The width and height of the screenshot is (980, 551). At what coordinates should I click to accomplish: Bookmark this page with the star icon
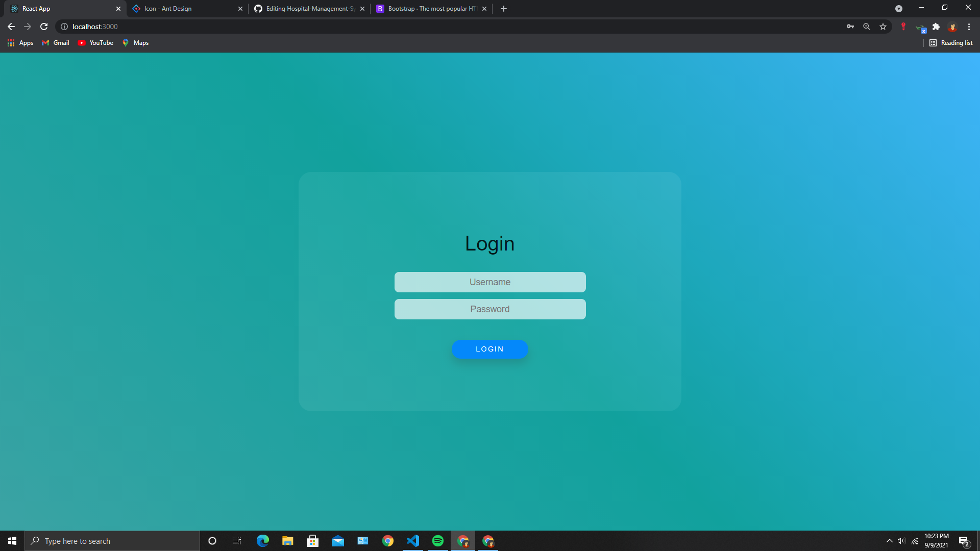(x=883, y=27)
